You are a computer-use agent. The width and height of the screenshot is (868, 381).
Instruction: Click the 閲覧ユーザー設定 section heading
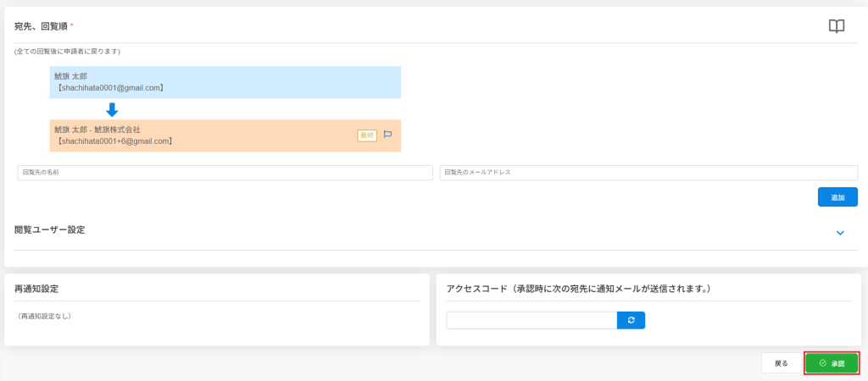pos(50,230)
